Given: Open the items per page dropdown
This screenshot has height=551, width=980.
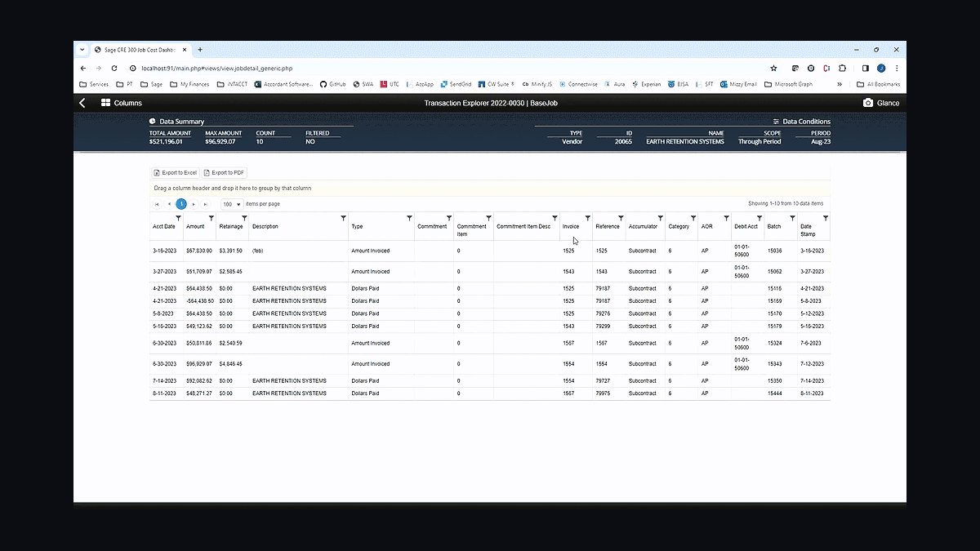Looking at the screenshot, I should tap(231, 204).
